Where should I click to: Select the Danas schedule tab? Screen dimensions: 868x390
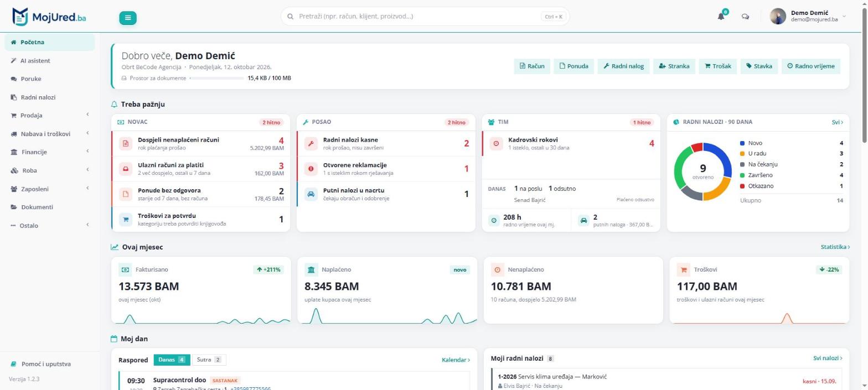172,360
